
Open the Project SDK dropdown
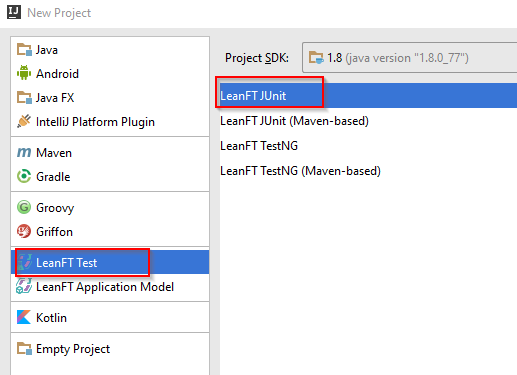coord(409,58)
